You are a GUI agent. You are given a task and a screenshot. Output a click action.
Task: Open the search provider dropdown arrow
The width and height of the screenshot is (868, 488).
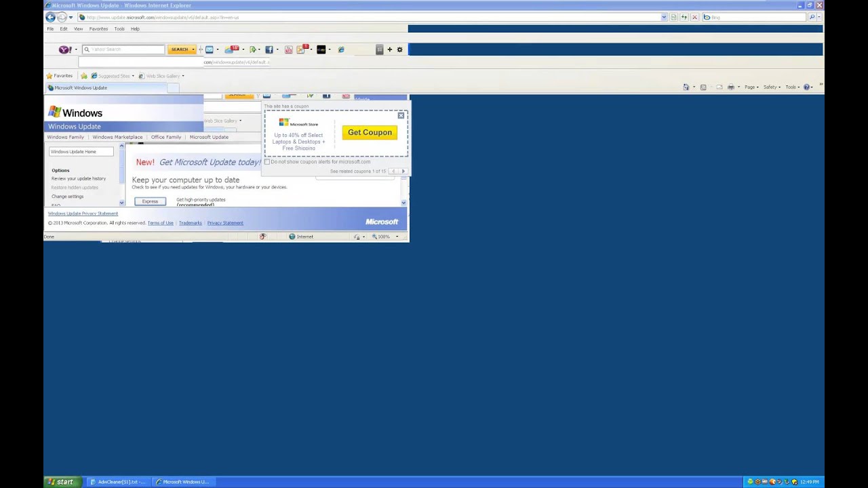click(x=819, y=17)
